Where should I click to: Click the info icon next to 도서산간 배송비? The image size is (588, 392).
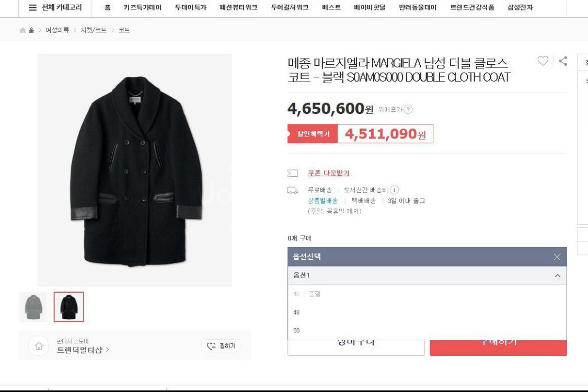click(394, 190)
